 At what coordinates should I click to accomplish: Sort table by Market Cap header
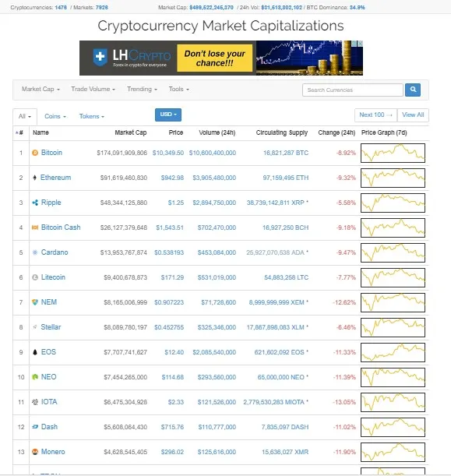pyautogui.click(x=131, y=132)
